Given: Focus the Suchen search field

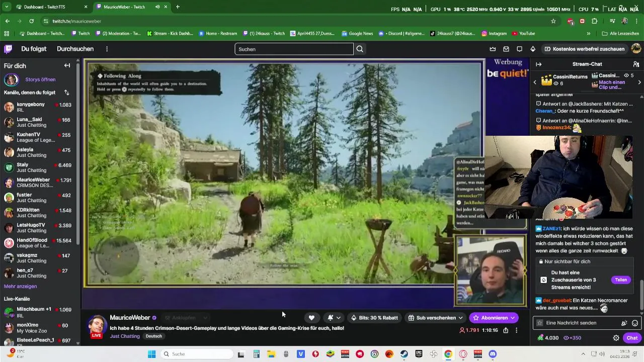Looking at the screenshot, I should [294, 49].
